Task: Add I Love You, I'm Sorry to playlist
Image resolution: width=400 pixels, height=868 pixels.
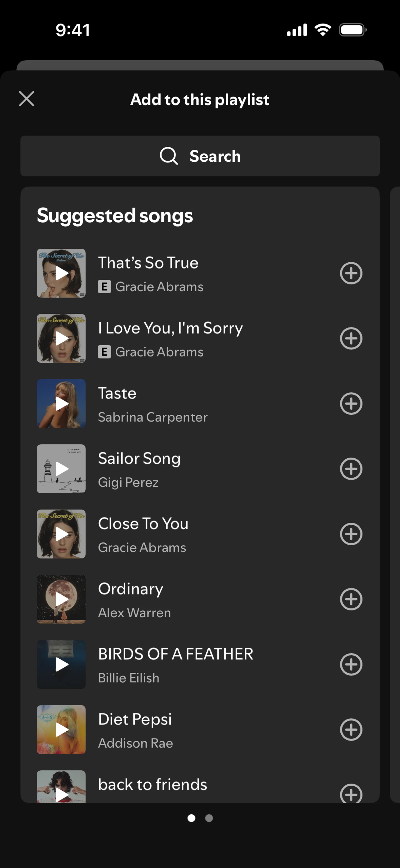Action: click(351, 338)
